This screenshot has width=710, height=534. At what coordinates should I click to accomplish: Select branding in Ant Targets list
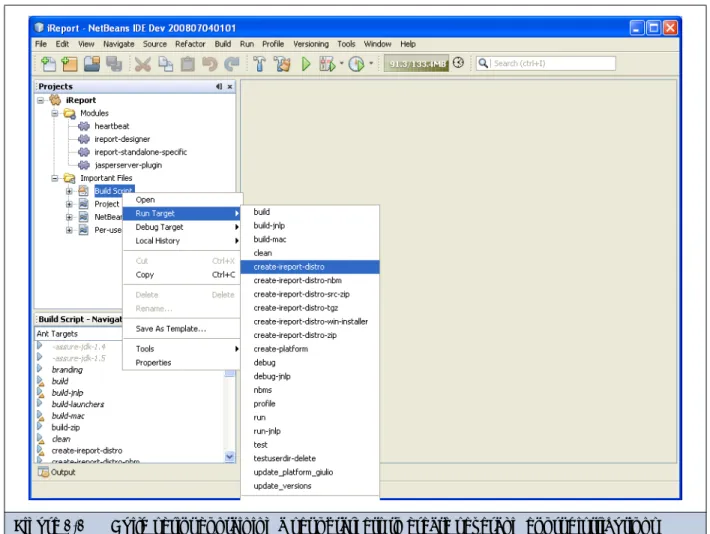point(67,370)
